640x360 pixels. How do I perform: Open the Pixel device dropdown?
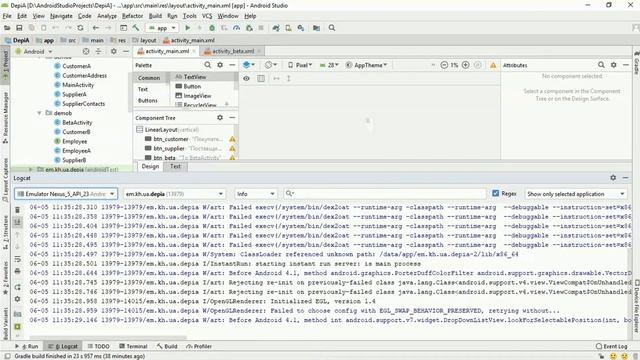(x=300, y=65)
